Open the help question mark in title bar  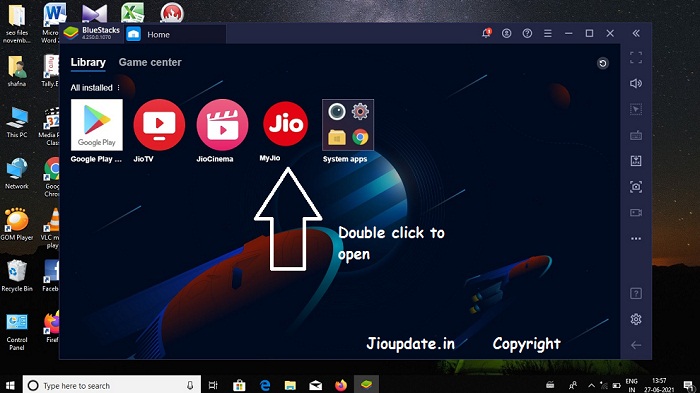[x=527, y=33]
